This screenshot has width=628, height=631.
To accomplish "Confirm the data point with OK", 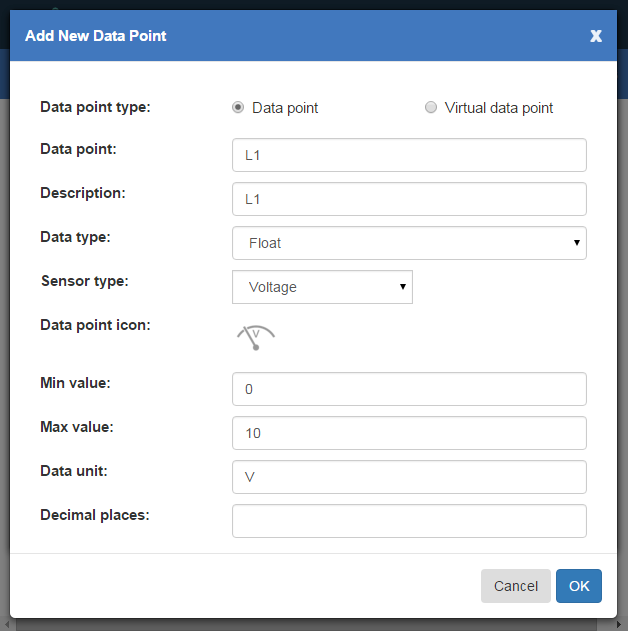I will [579, 586].
